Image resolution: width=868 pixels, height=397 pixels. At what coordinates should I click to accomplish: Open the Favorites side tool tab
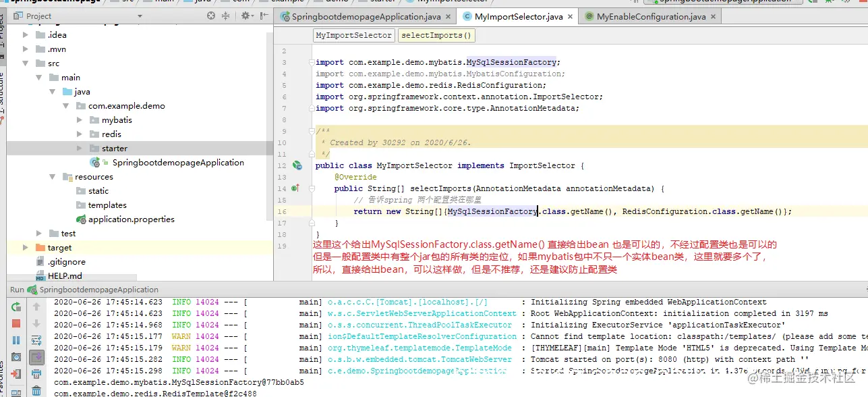[x=3, y=377]
